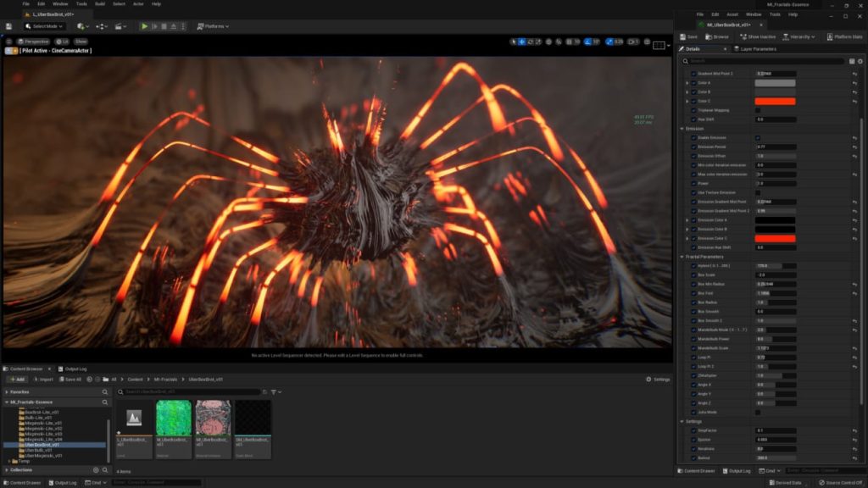Click the Import button in Content Browser
The height and width of the screenshot is (488, 868).
pos(43,380)
